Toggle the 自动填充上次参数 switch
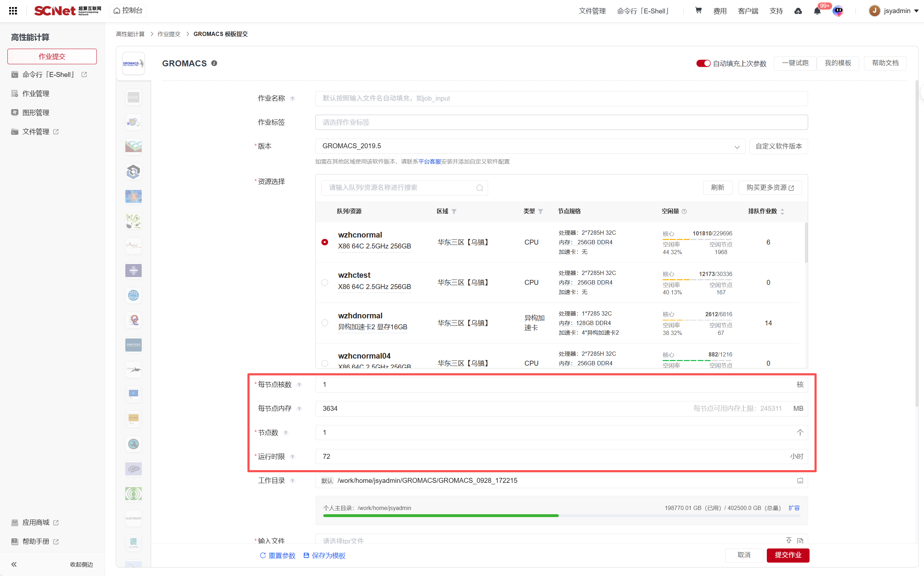The image size is (924, 576). 703,63
